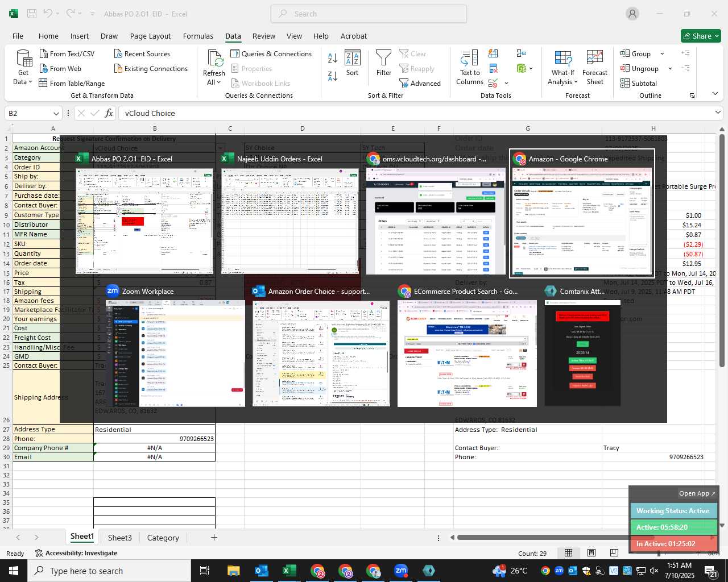Toggle the Filter funnel
The width and height of the screenshot is (728, 582).
[384, 63]
